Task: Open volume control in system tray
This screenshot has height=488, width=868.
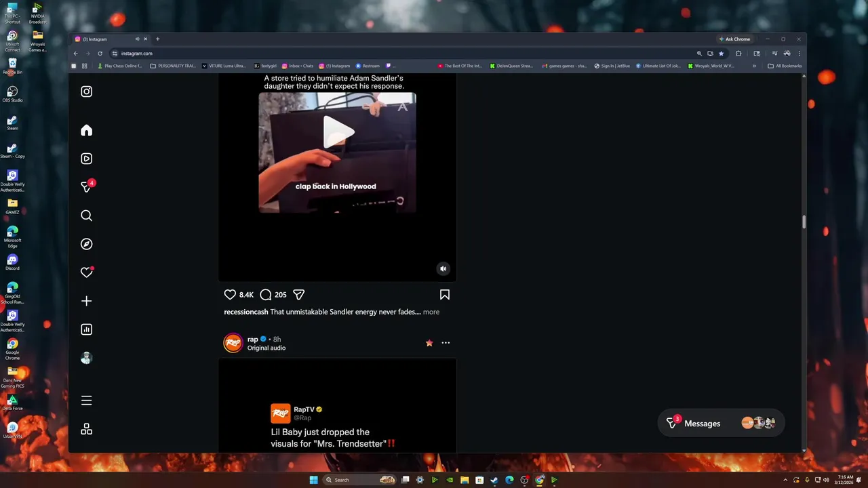Action: click(826, 480)
